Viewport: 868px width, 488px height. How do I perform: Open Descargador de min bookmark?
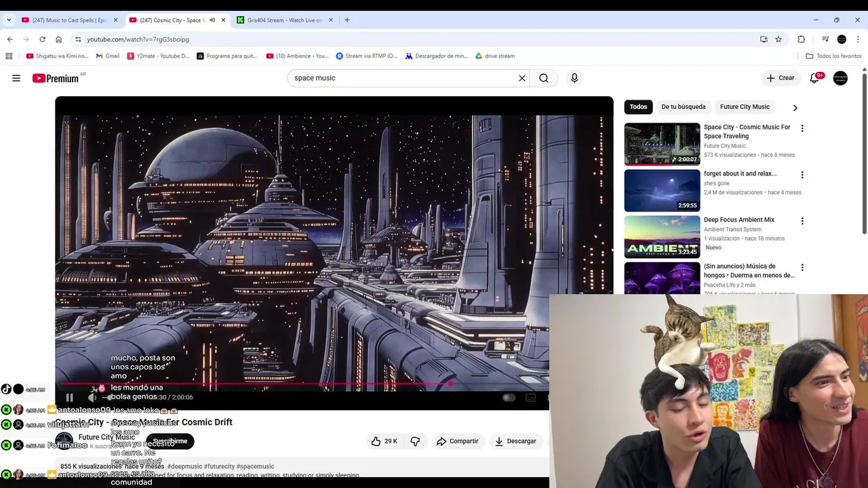pos(437,56)
